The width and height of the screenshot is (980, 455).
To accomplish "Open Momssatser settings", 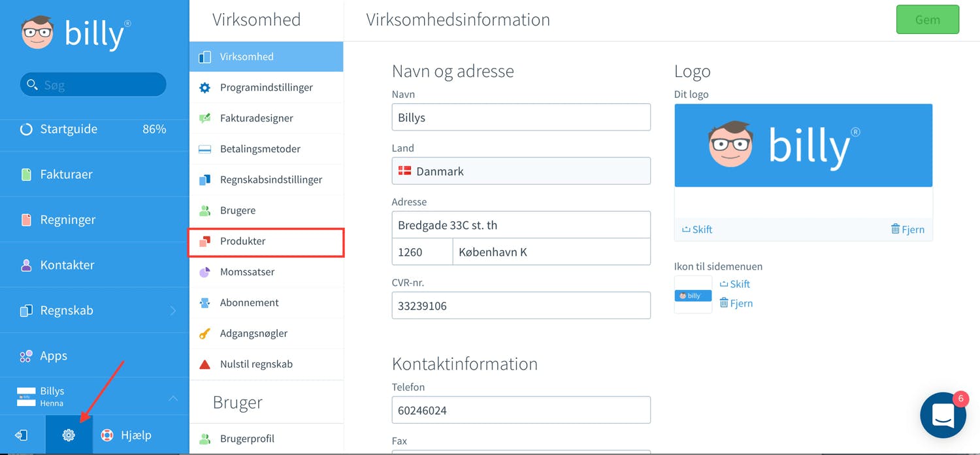I will [267, 272].
